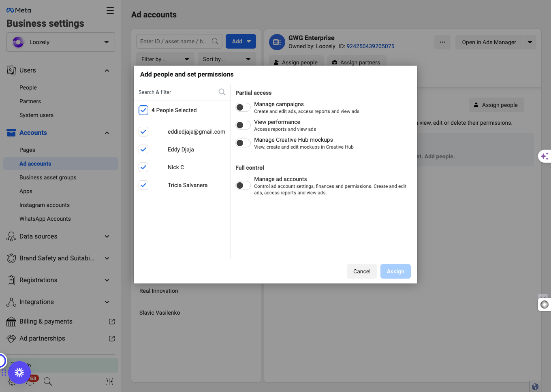Viewport: 551px width, 392px height.
Task: Click the search icon in asset ID field
Action: [x=215, y=41]
